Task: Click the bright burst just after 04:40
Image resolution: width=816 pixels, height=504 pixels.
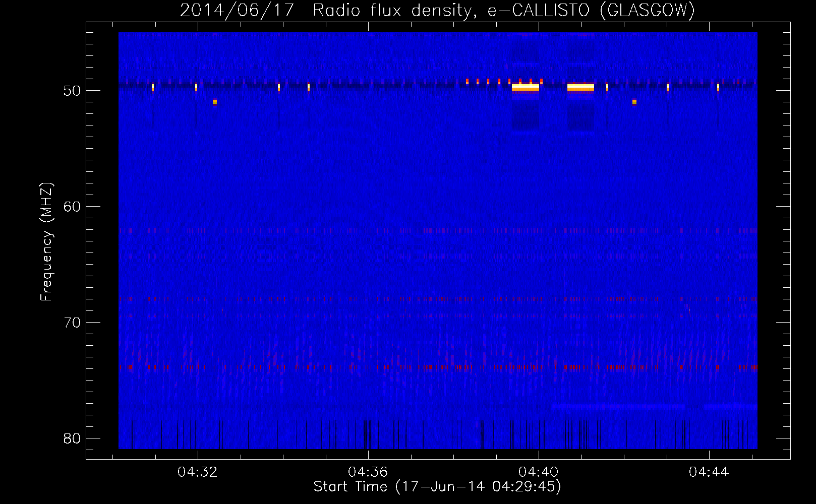Action: click(580, 87)
